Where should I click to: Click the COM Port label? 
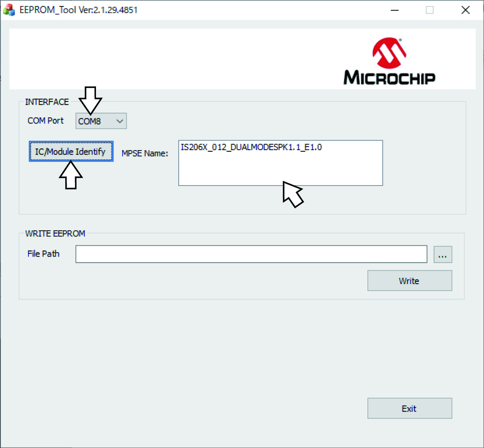pyautogui.click(x=45, y=121)
